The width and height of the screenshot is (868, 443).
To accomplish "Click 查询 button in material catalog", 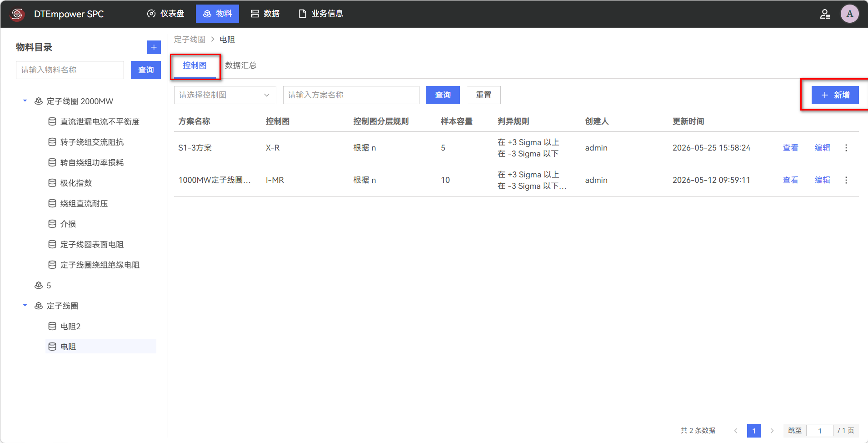I will [x=146, y=70].
